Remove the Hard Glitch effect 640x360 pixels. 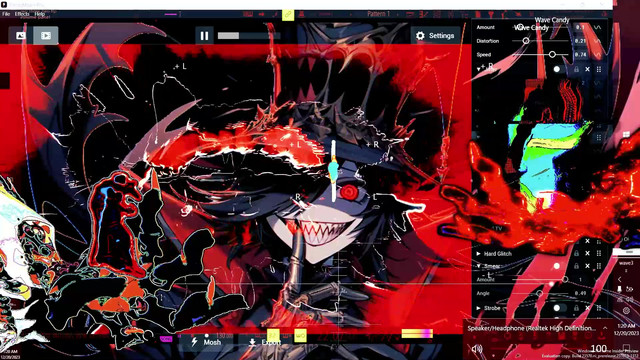[x=587, y=253]
